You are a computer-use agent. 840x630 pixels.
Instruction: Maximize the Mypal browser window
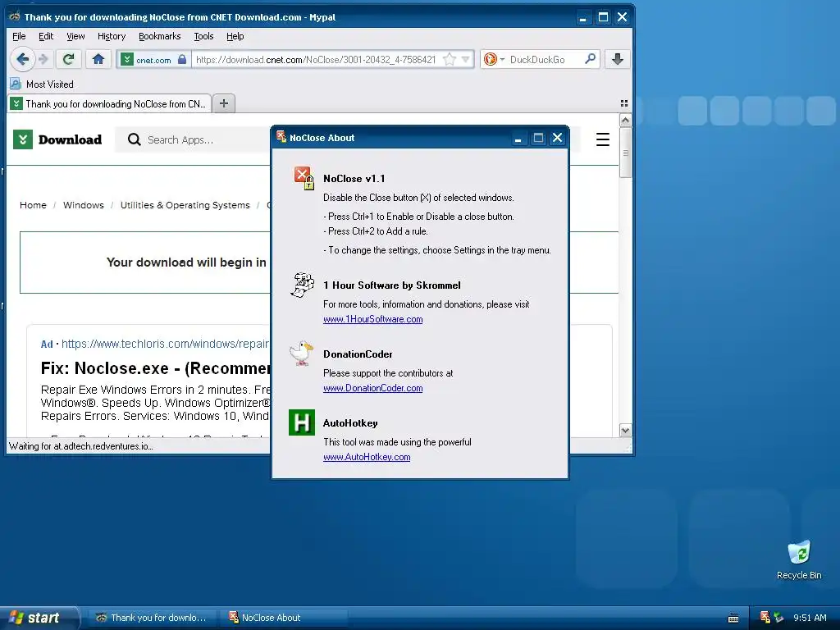(x=603, y=17)
